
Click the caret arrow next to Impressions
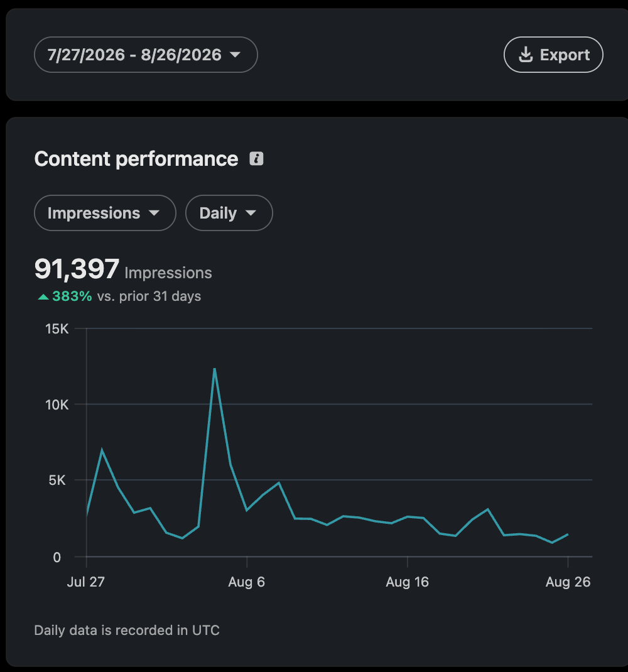[x=154, y=213]
